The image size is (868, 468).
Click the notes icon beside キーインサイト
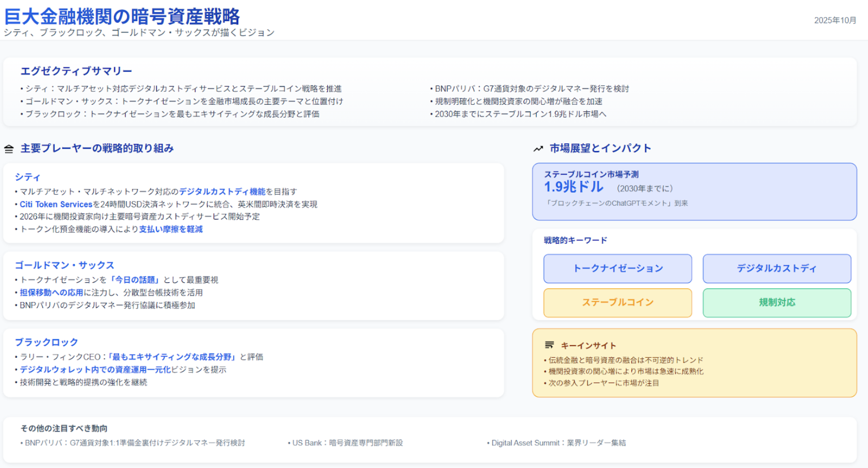coord(549,345)
